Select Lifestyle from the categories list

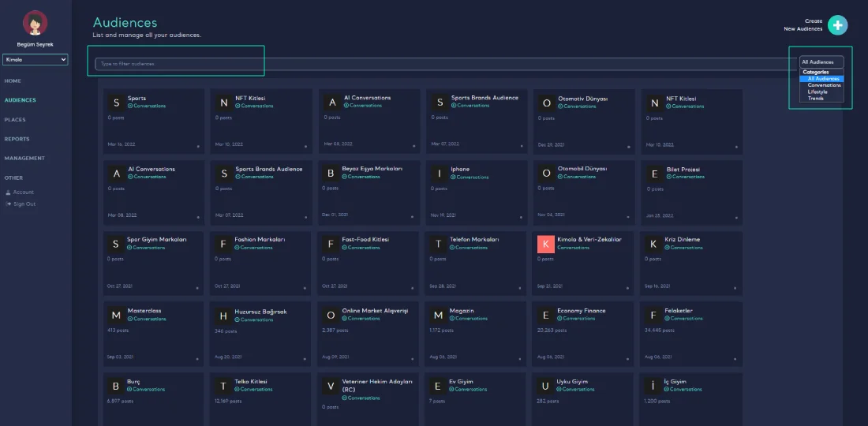coord(817,92)
